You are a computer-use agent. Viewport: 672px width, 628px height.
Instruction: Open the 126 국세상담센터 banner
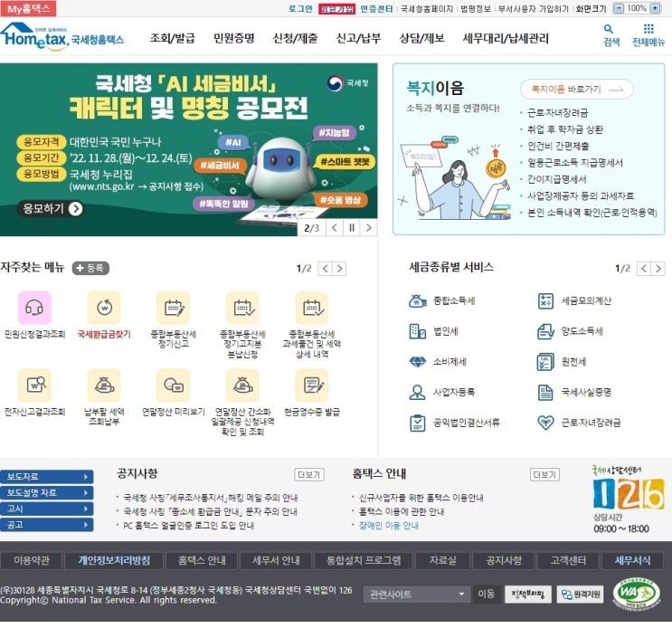pyautogui.click(x=628, y=500)
